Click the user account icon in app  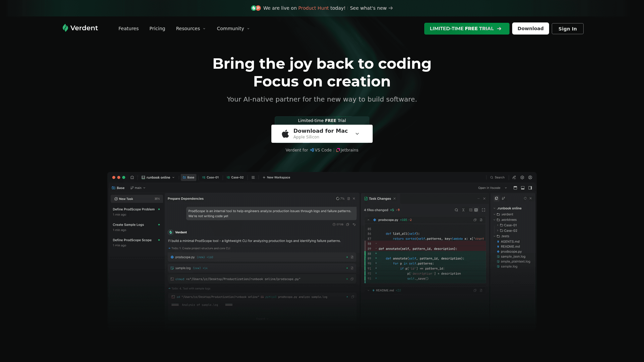pos(530,178)
